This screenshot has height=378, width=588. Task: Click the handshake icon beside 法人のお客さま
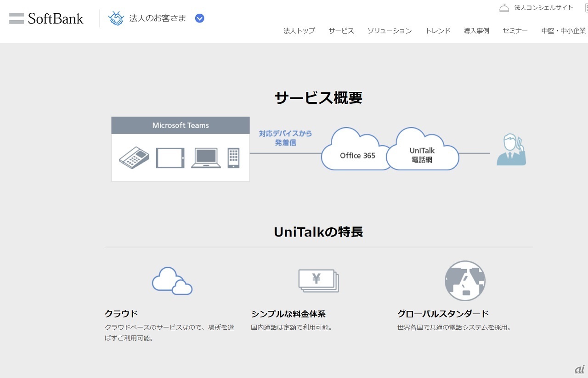click(x=116, y=18)
